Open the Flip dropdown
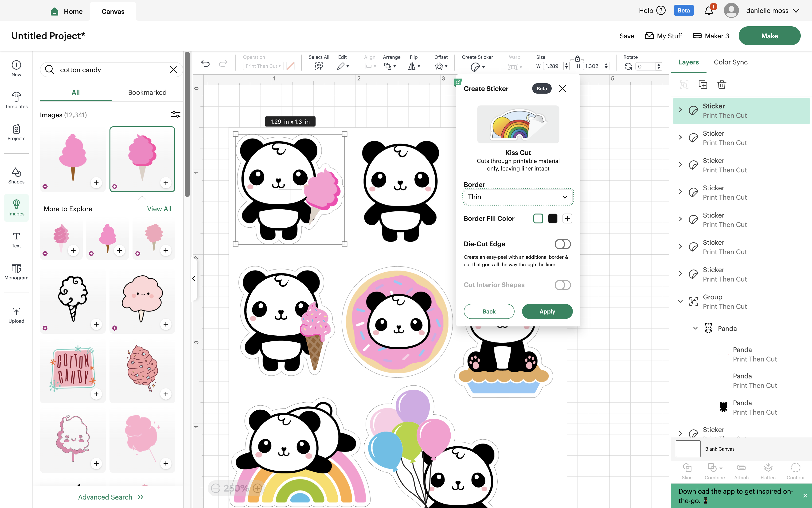 click(414, 66)
